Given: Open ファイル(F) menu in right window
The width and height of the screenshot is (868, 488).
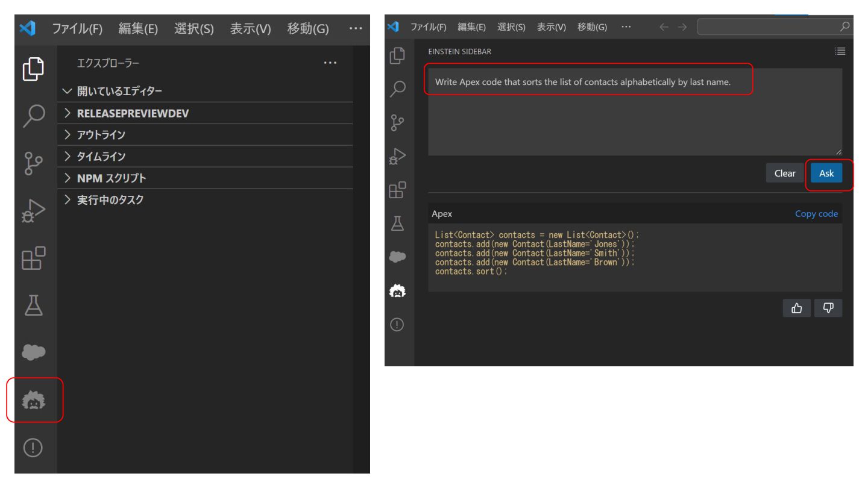Looking at the screenshot, I should 428,27.
